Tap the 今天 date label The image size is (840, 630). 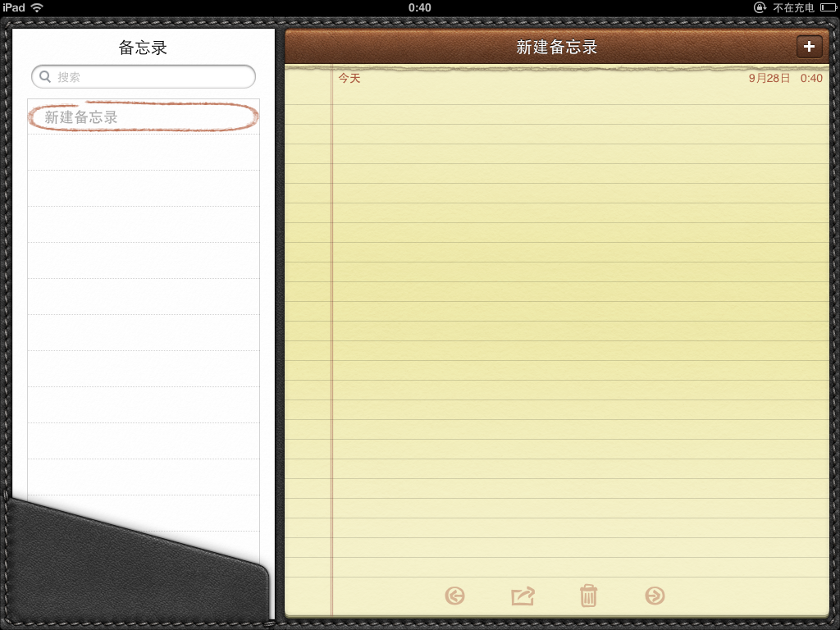click(349, 79)
